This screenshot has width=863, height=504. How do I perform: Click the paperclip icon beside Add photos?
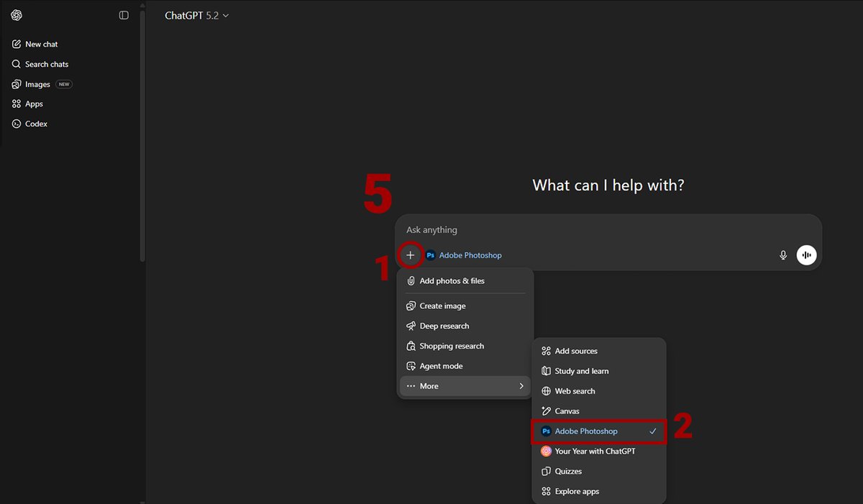(x=411, y=281)
